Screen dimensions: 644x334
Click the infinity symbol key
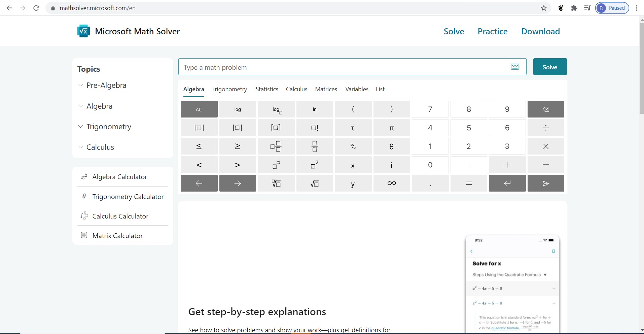pyautogui.click(x=391, y=183)
